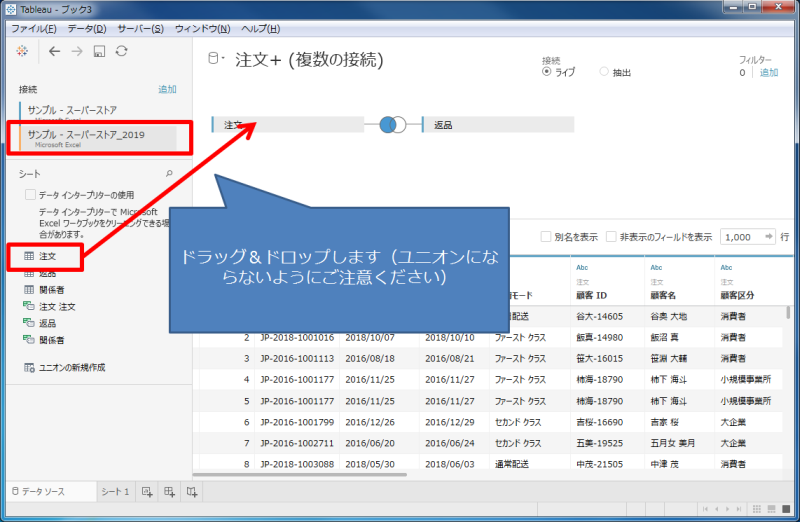Toggle 別名を表示 checkbox
Screen dimensions: 800x522
click(x=546, y=237)
